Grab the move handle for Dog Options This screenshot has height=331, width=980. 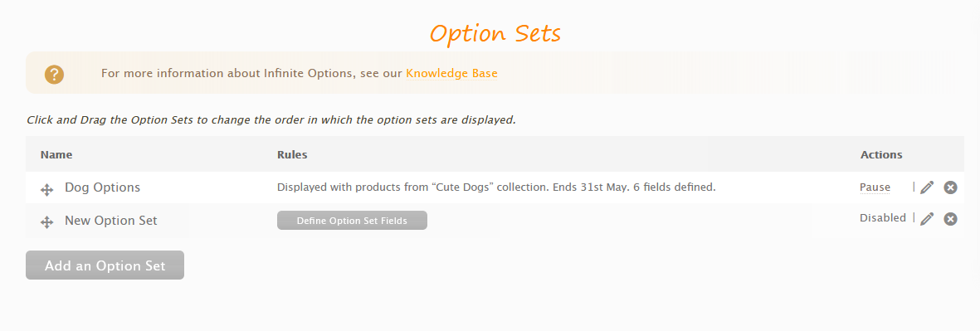pyautogui.click(x=46, y=190)
